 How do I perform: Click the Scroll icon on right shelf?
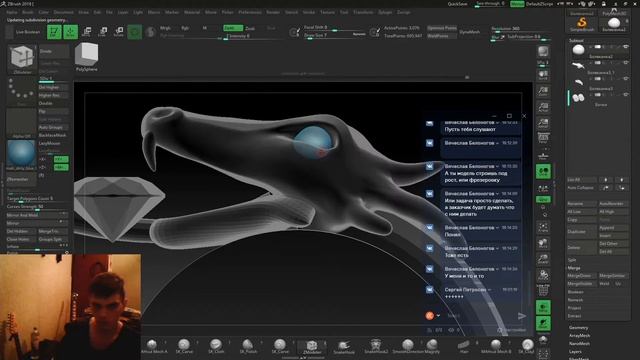point(543,76)
